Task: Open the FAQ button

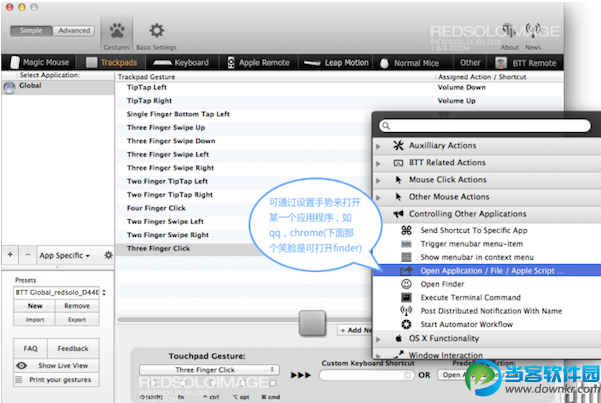Action: (30, 348)
